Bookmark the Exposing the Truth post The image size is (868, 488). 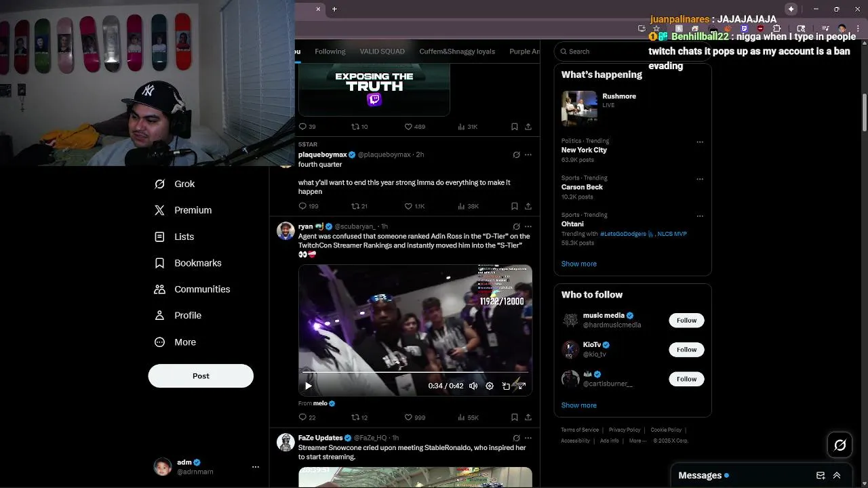[515, 127]
